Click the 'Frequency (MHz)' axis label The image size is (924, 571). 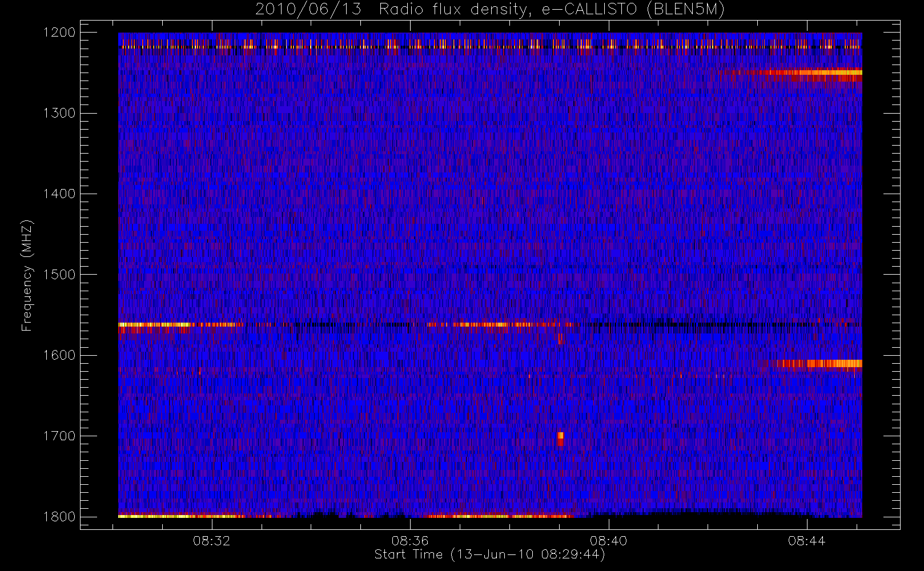pos(26,275)
